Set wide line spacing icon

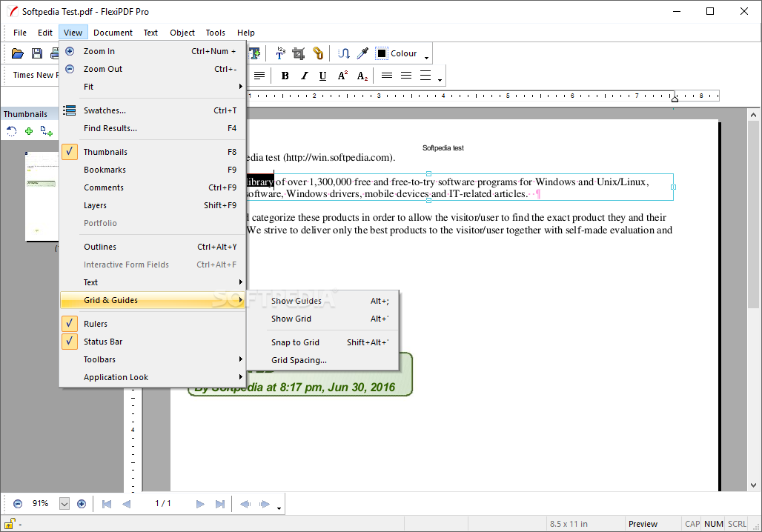point(425,76)
